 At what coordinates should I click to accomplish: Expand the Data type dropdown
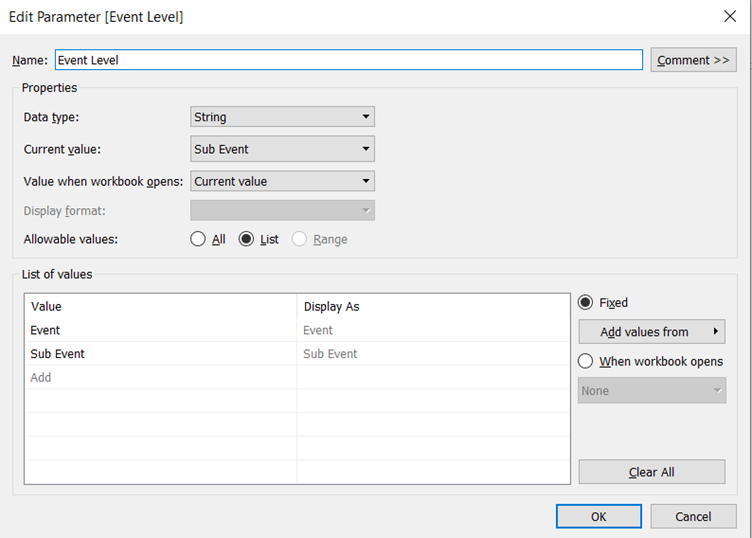point(282,117)
